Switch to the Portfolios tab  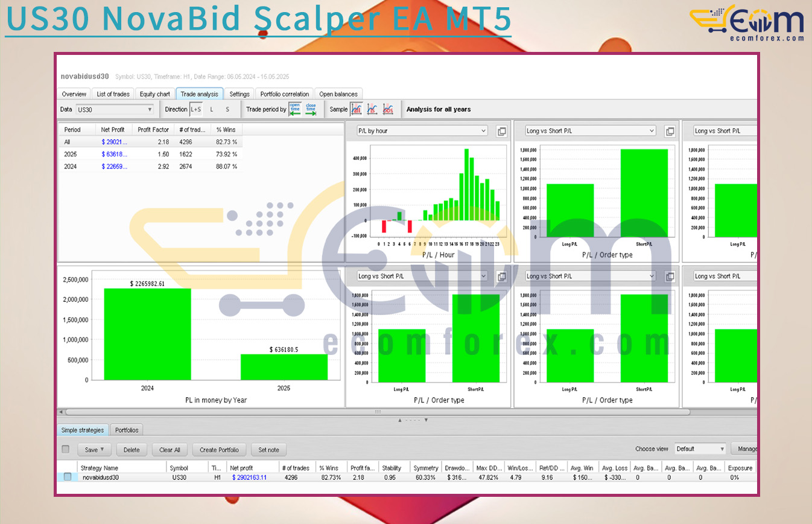tap(127, 430)
